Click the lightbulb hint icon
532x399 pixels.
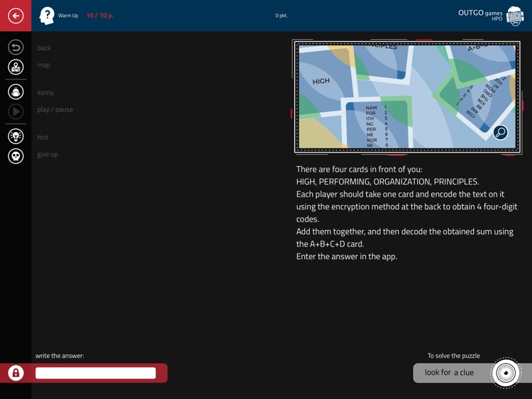(x=16, y=136)
